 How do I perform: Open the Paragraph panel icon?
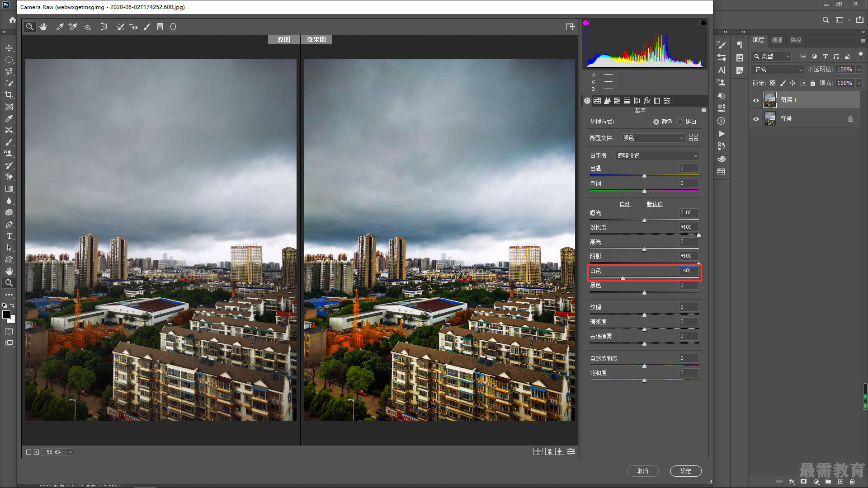click(x=740, y=45)
